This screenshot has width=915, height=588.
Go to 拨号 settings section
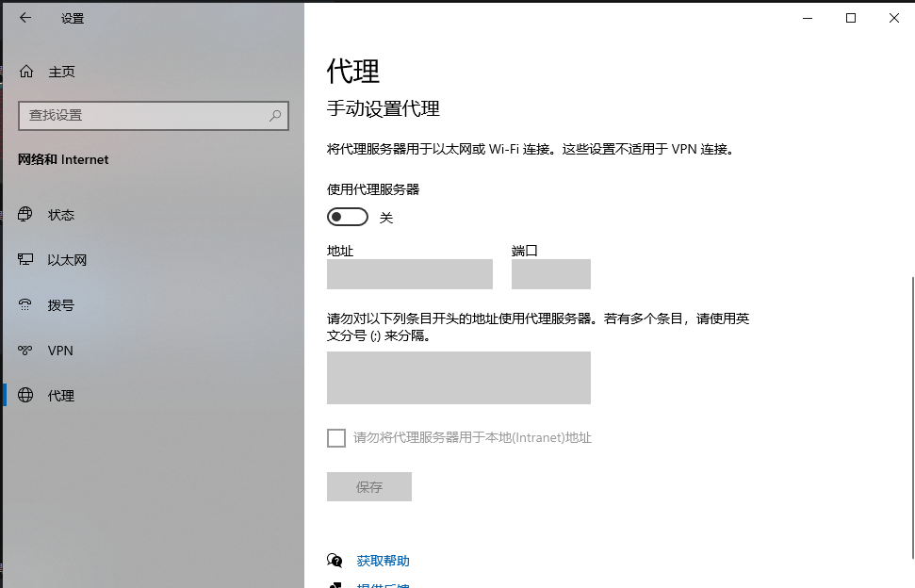click(x=61, y=305)
